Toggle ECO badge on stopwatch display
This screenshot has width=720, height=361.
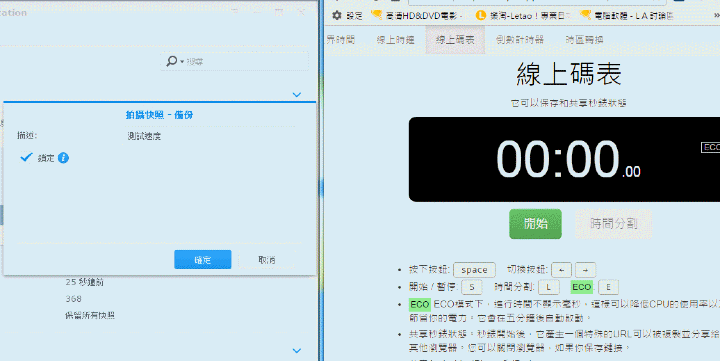(x=711, y=147)
